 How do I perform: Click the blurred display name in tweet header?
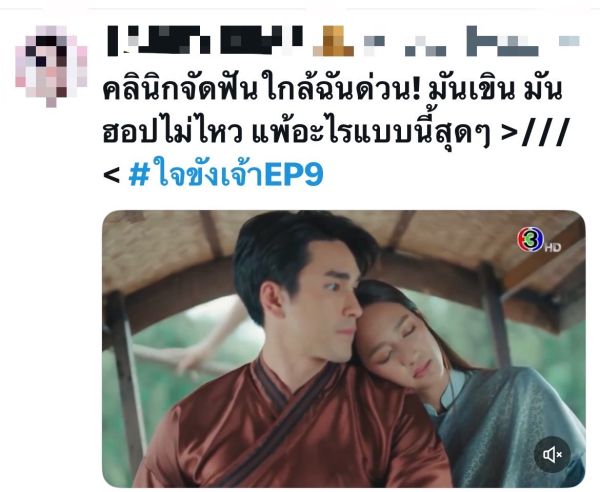205,41
